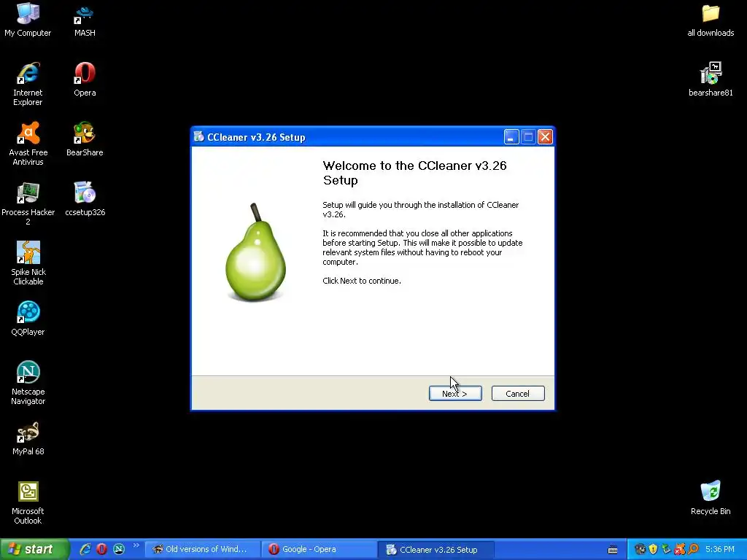The width and height of the screenshot is (747, 560).
Task: Select the all downloads folder
Action: [x=711, y=20]
